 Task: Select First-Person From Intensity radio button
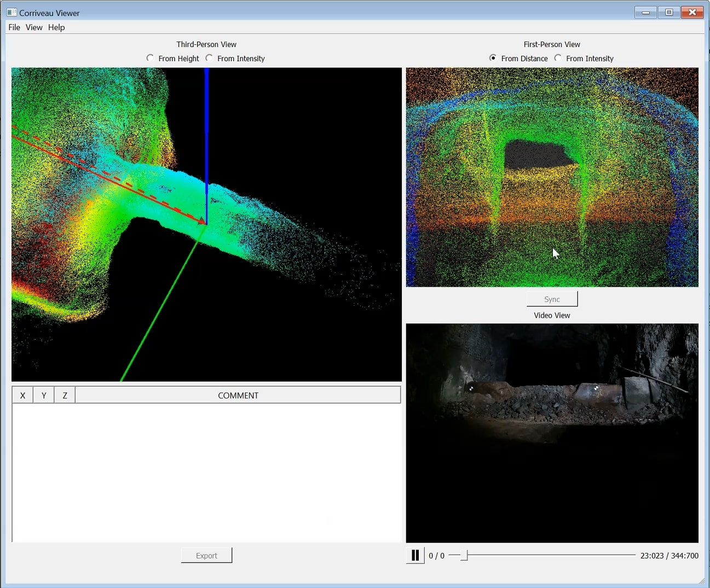point(558,58)
